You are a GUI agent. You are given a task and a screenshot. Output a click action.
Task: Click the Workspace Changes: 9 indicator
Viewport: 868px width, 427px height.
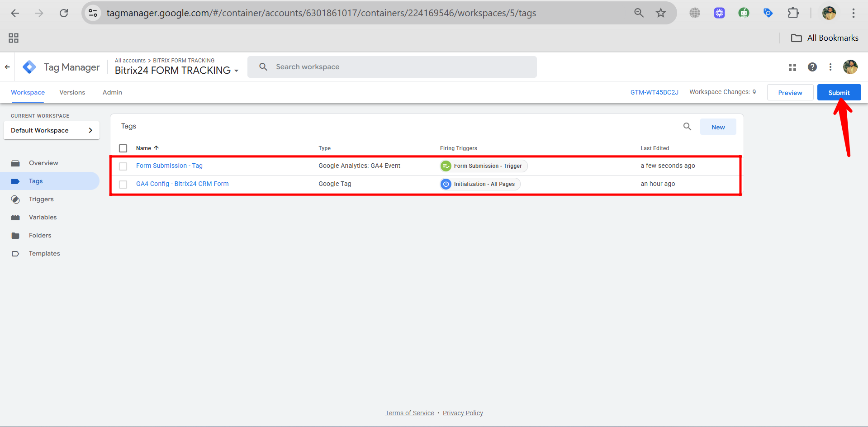click(722, 92)
